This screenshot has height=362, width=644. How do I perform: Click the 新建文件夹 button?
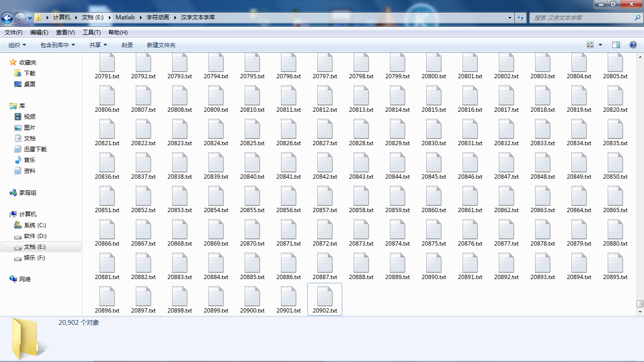click(161, 45)
